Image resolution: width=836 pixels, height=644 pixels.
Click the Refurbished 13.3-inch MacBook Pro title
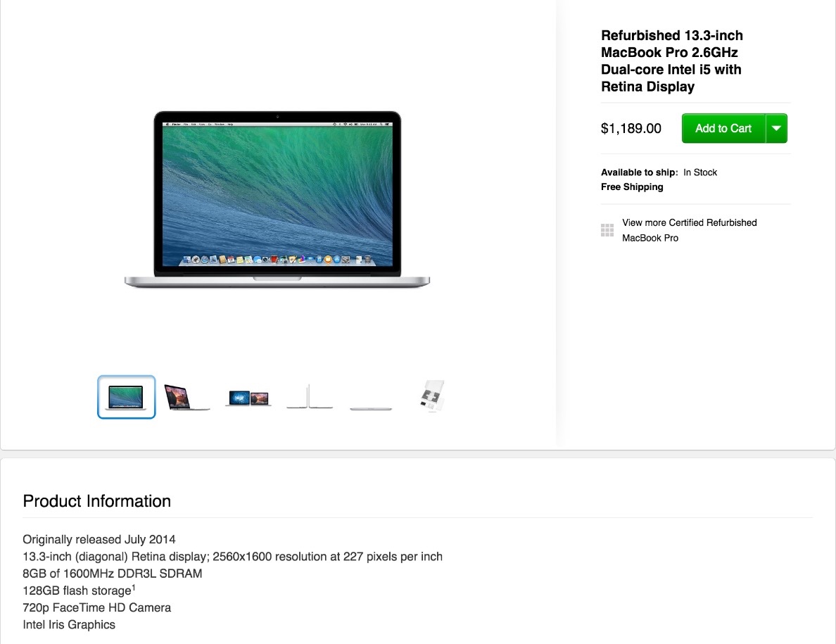click(x=672, y=61)
